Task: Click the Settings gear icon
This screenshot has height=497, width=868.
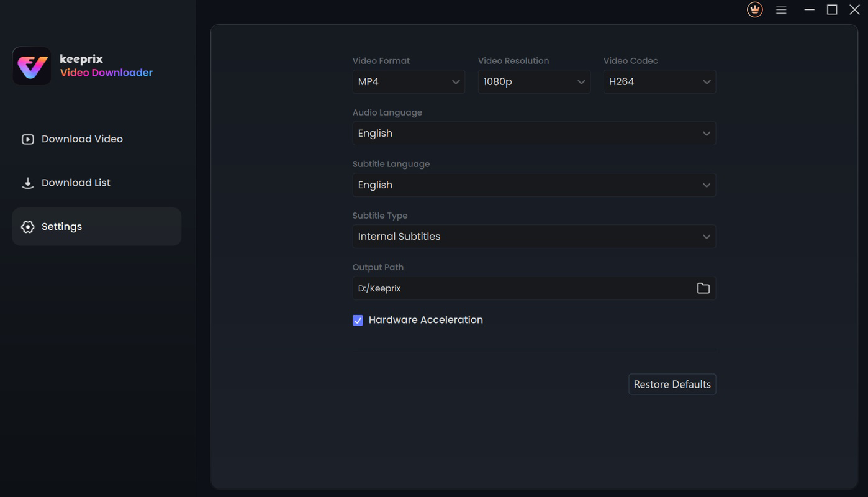Action: [27, 226]
